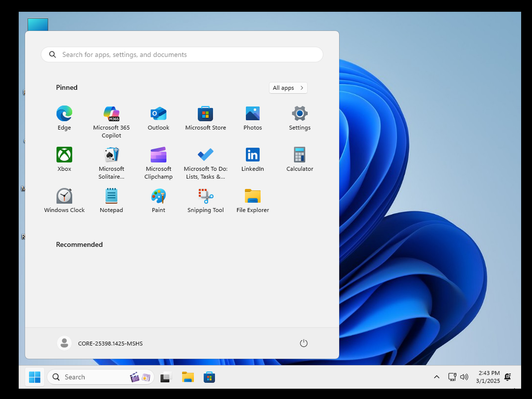Image resolution: width=532 pixels, height=399 pixels.
Task: Open the Calculator app
Action: [x=300, y=159]
